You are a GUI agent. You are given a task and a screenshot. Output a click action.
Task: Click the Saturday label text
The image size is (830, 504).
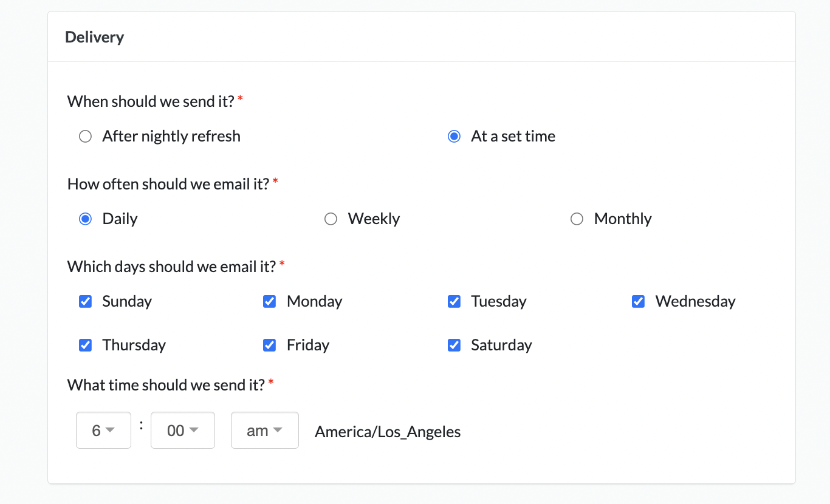[x=501, y=346]
